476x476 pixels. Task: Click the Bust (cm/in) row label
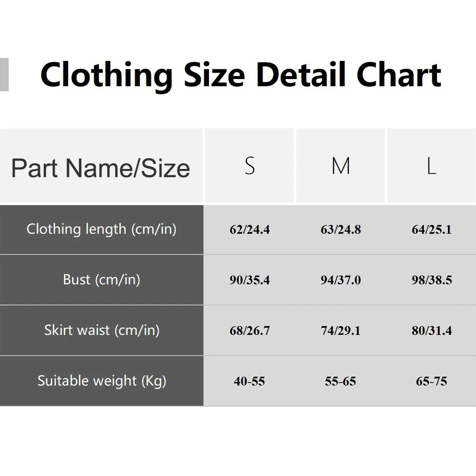point(101,280)
